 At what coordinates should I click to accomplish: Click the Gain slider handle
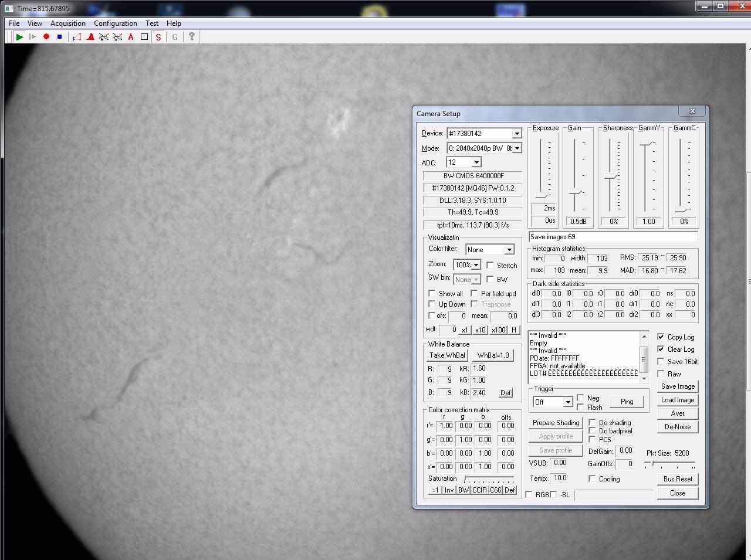(x=575, y=192)
